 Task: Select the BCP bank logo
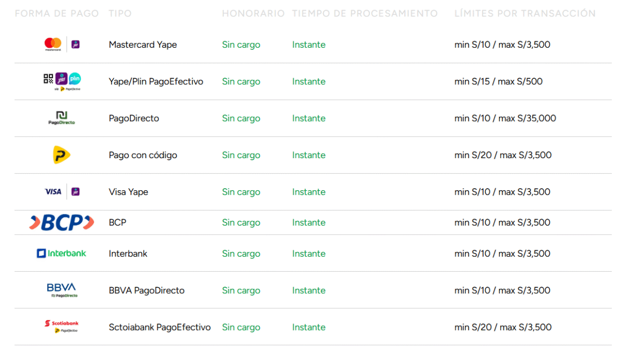[x=62, y=222]
